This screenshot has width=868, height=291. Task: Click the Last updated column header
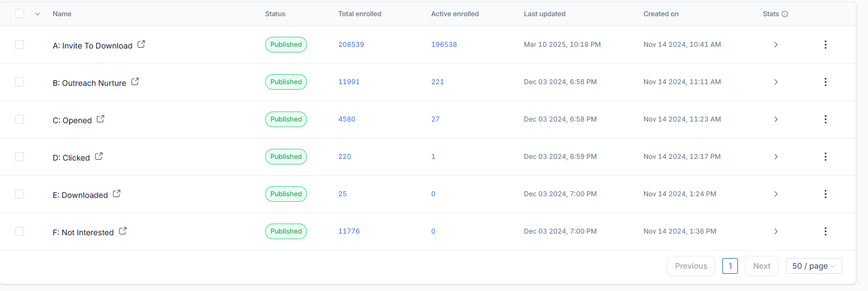click(x=544, y=14)
